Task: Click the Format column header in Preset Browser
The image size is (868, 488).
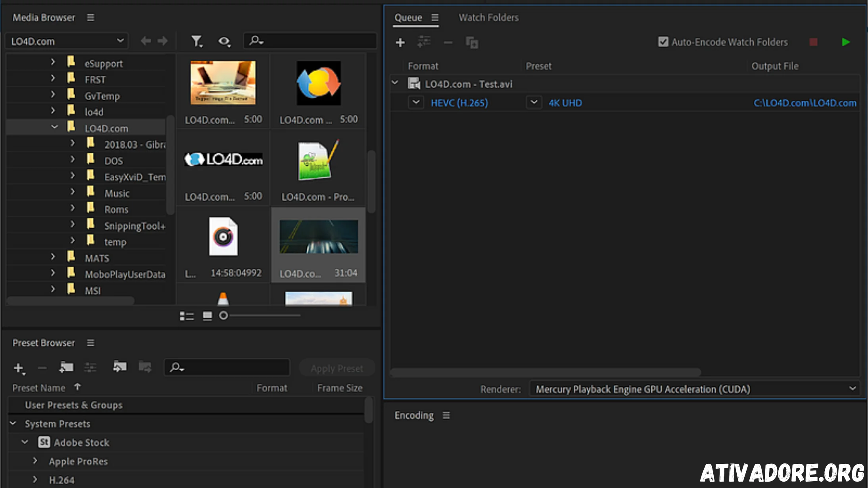Action: click(x=272, y=388)
